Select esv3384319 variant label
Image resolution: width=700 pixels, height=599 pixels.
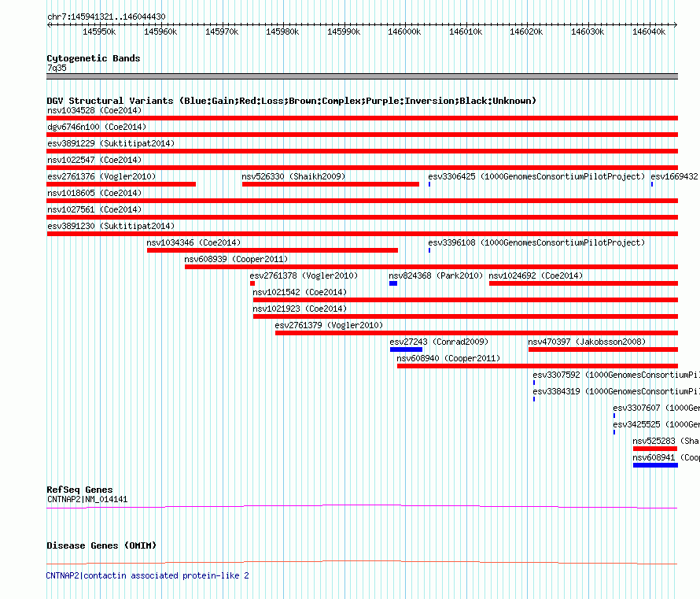(616, 391)
